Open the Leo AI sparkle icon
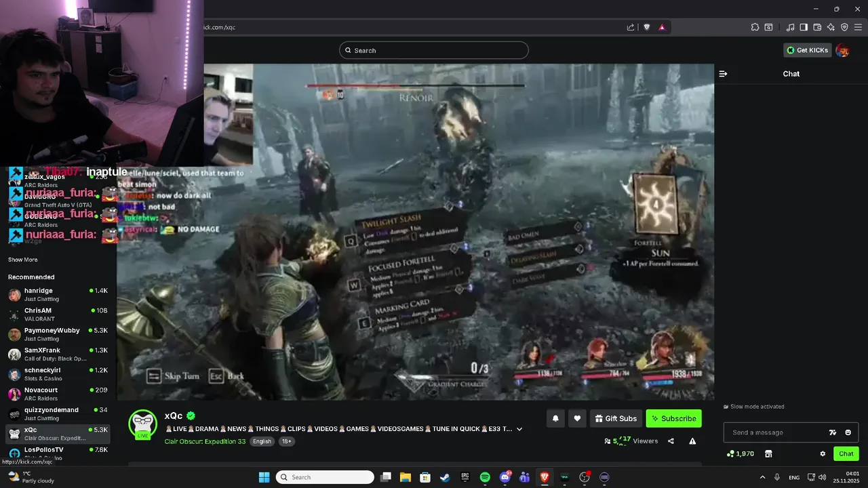The height and width of the screenshot is (488, 868). click(x=831, y=27)
